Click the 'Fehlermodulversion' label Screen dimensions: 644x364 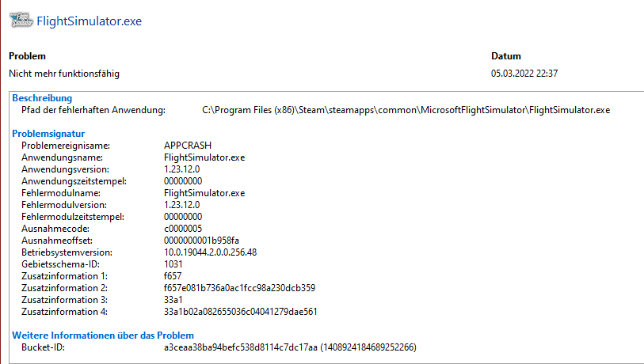pyautogui.click(x=64, y=205)
